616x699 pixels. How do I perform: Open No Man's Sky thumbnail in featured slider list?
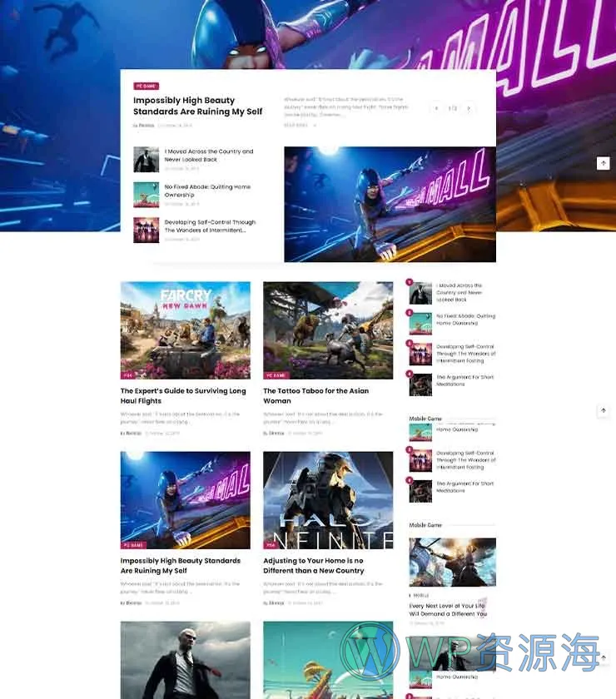pos(147,195)
